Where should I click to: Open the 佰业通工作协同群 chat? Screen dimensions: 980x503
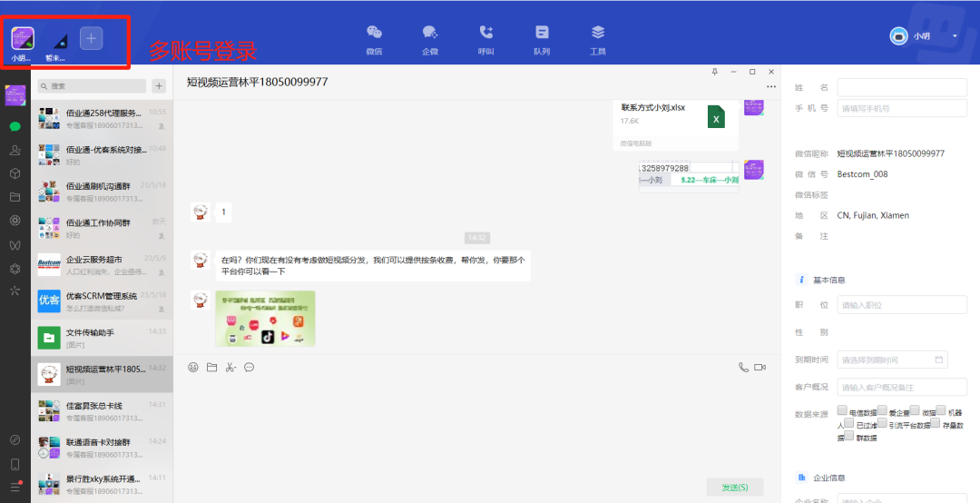click(102, 228)
